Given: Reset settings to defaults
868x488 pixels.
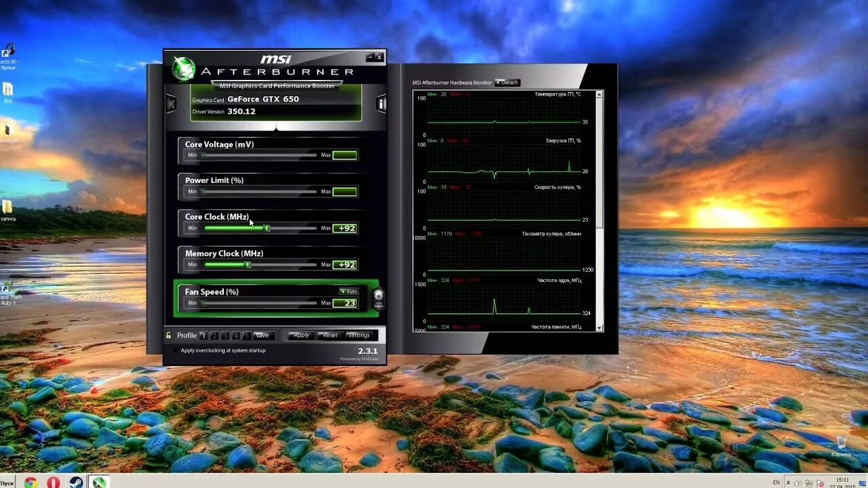Looking at the screenshot, I should 330,335.
